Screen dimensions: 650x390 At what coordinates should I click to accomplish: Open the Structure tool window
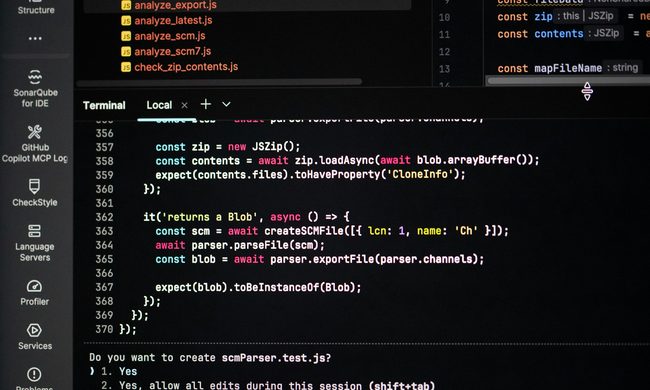[36, 8]
